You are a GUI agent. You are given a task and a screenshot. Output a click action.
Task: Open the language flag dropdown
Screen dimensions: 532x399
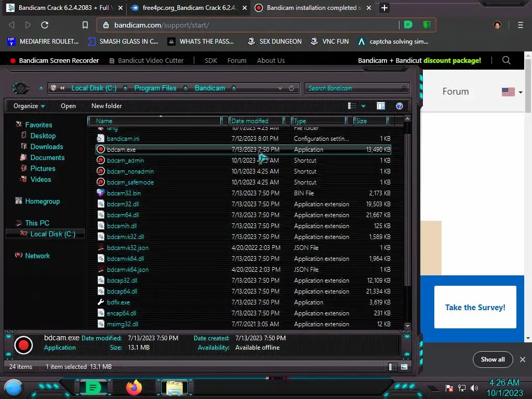point(512,91)
